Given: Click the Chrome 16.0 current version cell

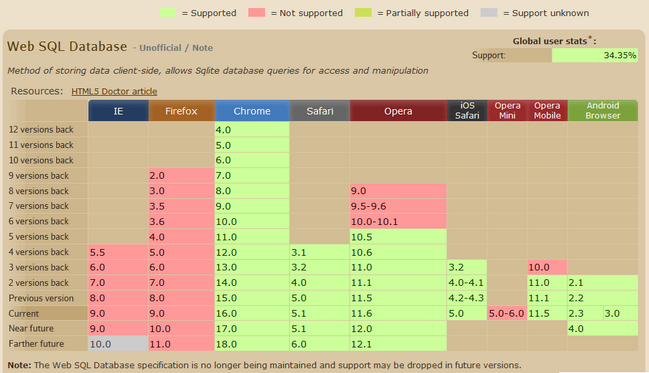Looking at the screenshot, I should point(252,313).
